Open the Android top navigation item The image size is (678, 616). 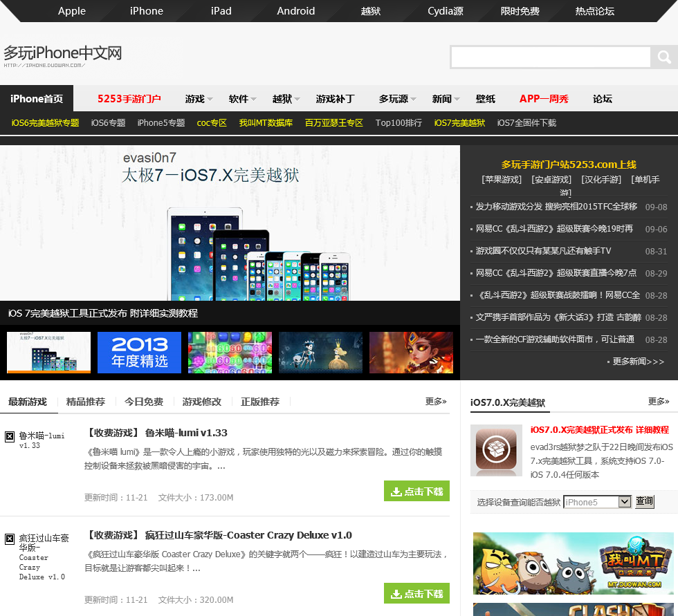coord(296,11)
